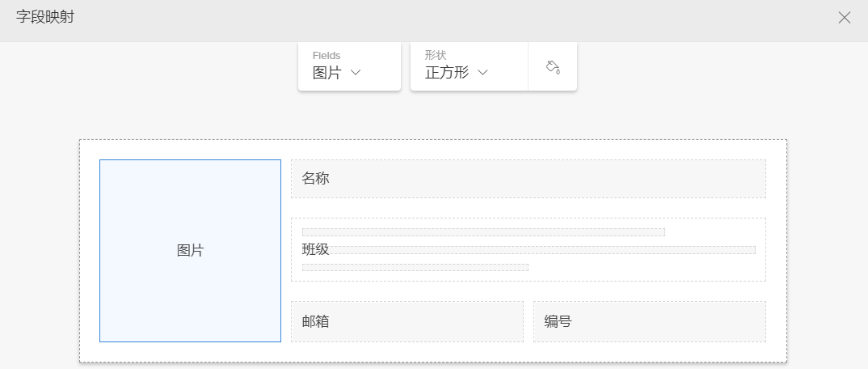Expand the 形状 dropdown chevron
This screenshot has height=369, width=868.
(483, 72)
